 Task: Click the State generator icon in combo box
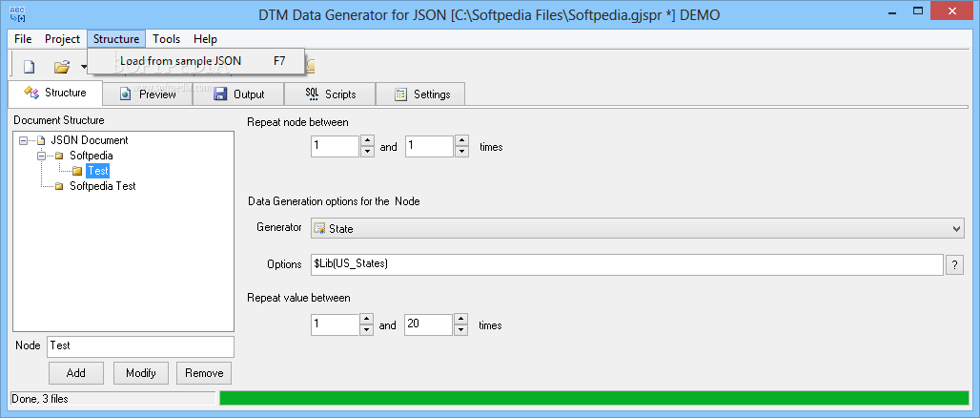[x=320, y=228]
